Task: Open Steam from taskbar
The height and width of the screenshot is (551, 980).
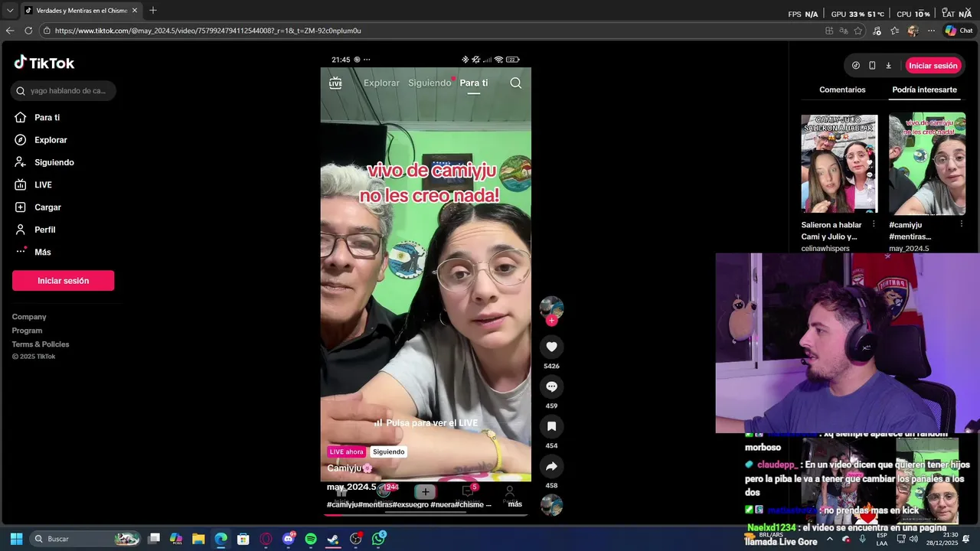Action: [333, 539]
